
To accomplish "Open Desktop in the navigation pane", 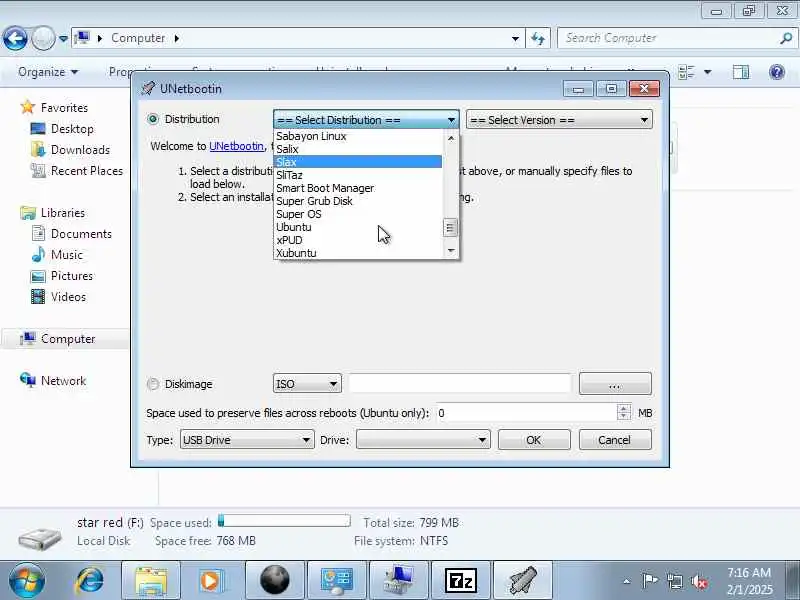I will pos(72,129).
